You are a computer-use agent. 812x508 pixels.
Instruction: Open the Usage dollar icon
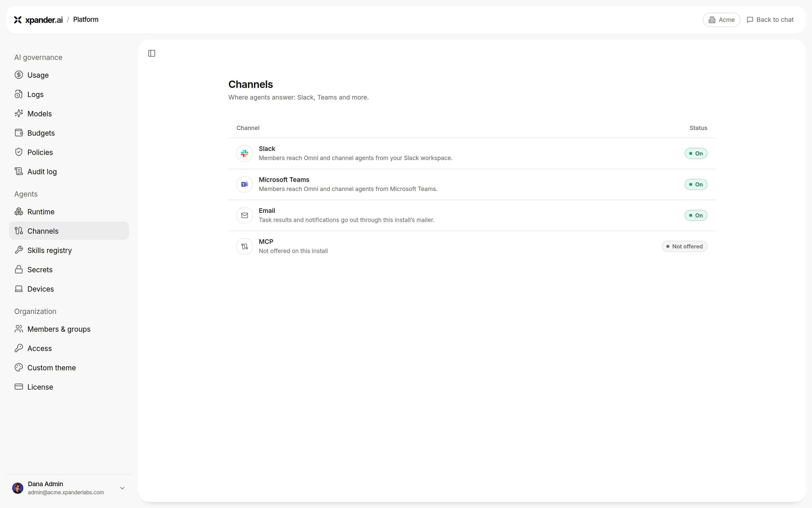(19, 75)
